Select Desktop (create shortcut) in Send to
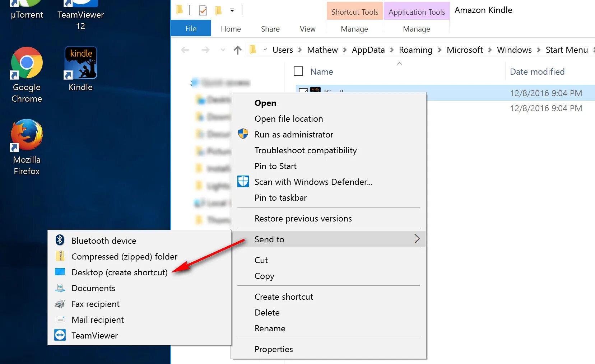This screenshot has width=595, height=364. click(x=140, y=272)
